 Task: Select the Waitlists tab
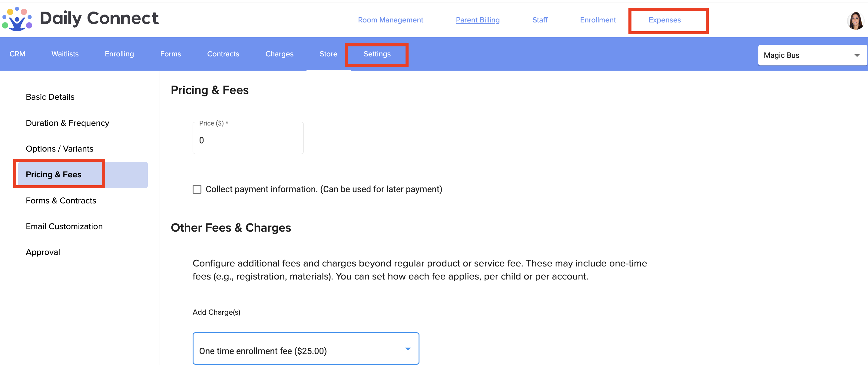pos(65,54)
